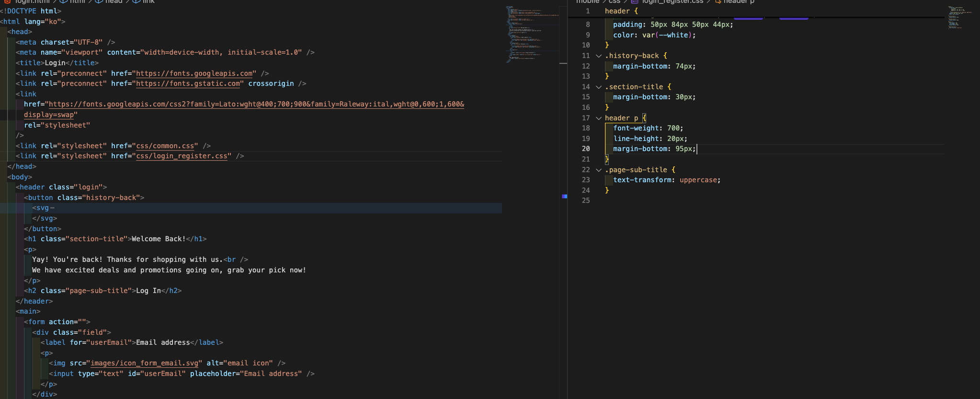Select the head breadcrumb in HTML editor
The width and height of the screenshot is (980, 399).
click(114, 2)
